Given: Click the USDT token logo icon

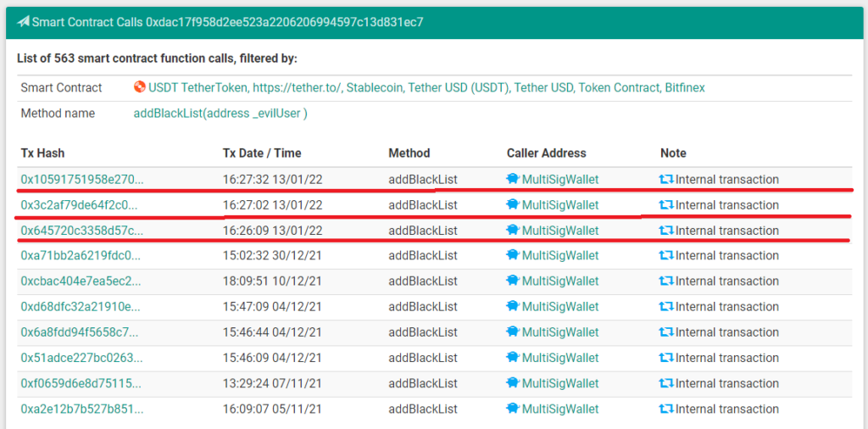Looking at the screenshot, I should click(140, 87).
